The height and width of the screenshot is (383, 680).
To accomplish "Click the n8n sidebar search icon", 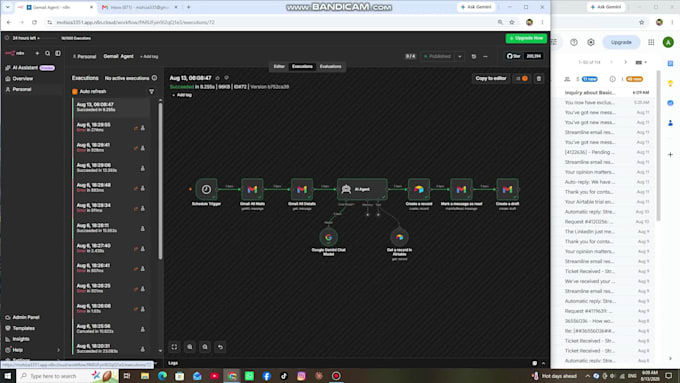I will coord(48,53).
